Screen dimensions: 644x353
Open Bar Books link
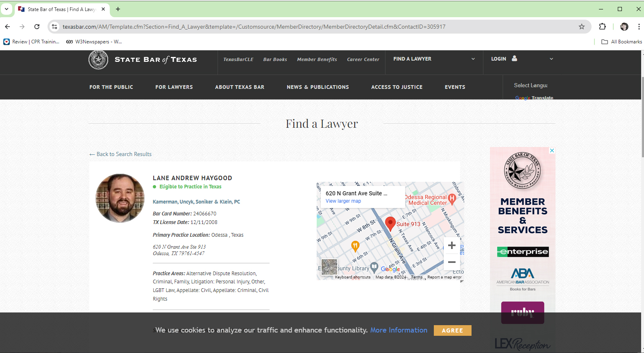point(275,59)
